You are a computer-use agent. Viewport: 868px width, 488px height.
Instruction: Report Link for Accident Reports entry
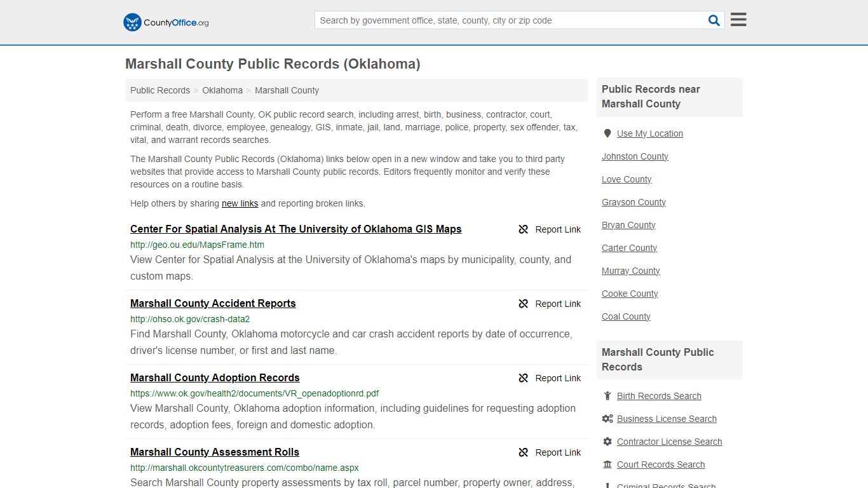pos(558,304)
